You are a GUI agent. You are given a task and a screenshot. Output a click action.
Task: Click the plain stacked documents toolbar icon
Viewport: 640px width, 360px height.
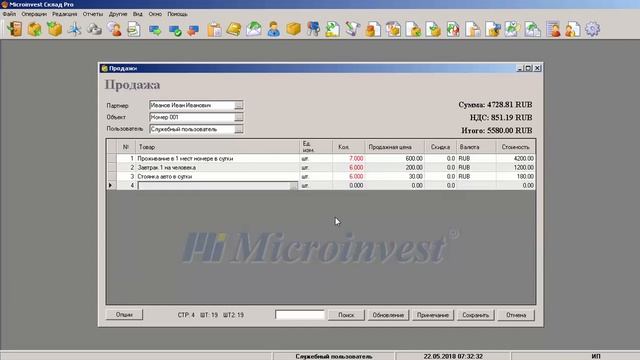coord(473,29)
